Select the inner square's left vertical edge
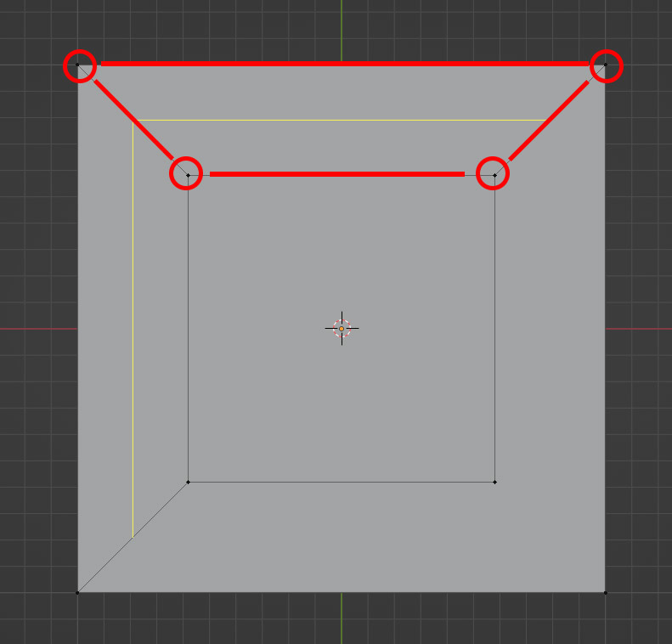Viewport: 672px width, 644px height. (188, 329)
